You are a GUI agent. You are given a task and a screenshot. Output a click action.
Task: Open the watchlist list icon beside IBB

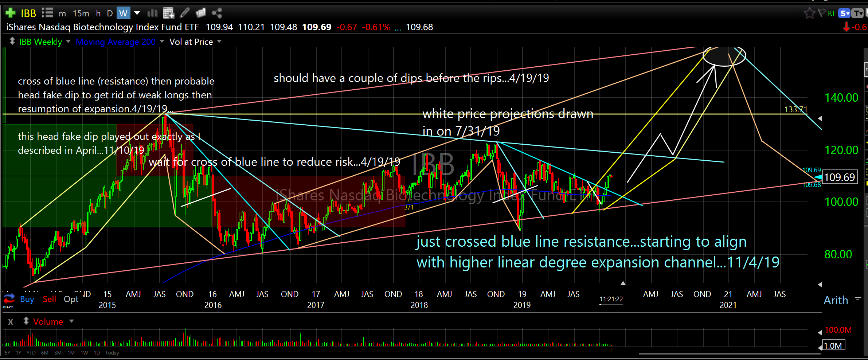click(x=47, y=13)
